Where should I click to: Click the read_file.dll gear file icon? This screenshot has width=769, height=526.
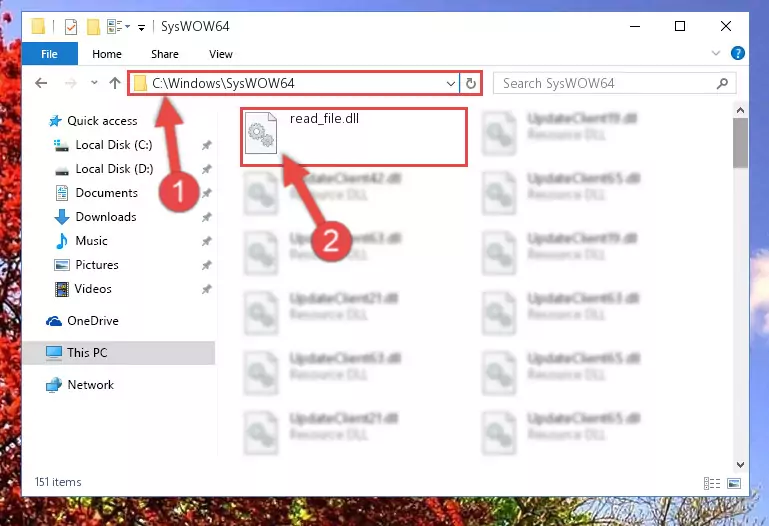point(260,133)
